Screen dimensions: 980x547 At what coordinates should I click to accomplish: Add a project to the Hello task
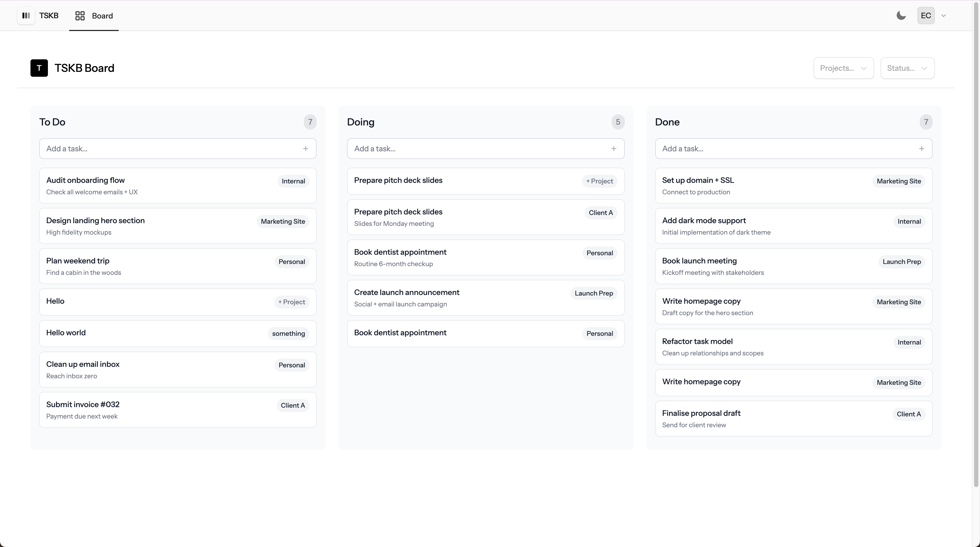coord(291,302)
